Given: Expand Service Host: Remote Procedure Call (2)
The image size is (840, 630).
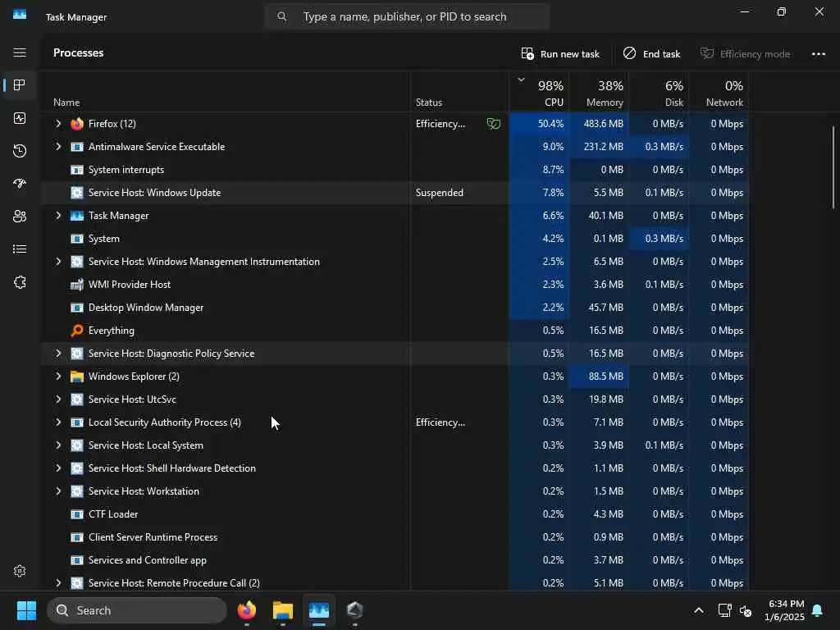Looking at the screenshot, I should 58,583.
